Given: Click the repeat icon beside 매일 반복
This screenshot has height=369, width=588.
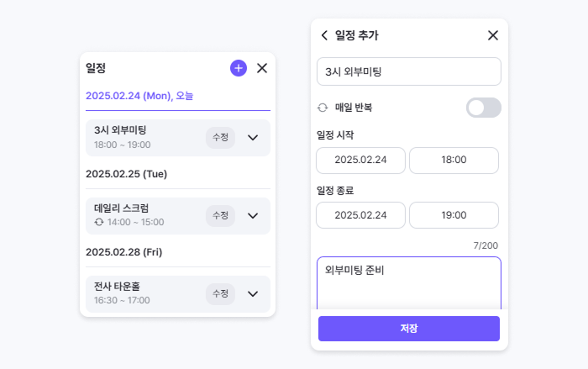Looking at the screenshot, I should click(323, 108).
